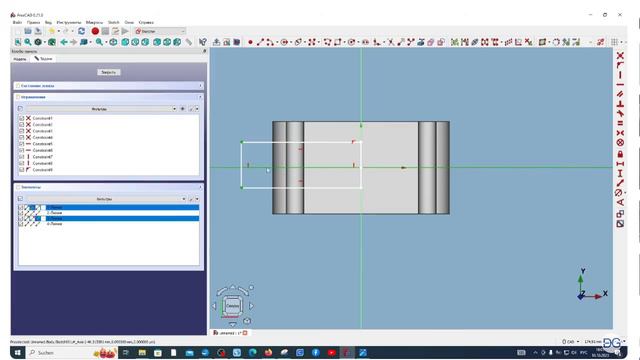Image resolution: width=640 pixels, height=360 pixels.
Task: Select the create rectangle tool
Action: [338, 42]
